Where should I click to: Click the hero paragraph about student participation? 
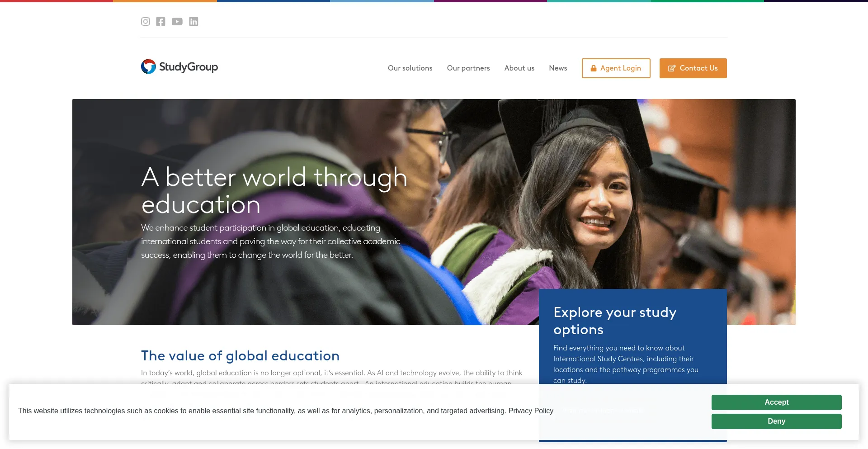point(270,241)
